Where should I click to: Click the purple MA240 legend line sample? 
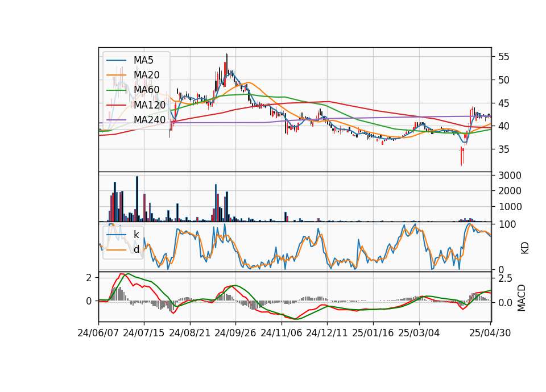pos(116,120)
